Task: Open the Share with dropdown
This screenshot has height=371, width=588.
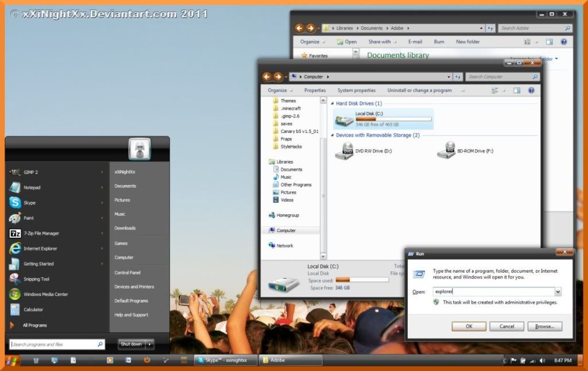Action: [x=382, y=42]
